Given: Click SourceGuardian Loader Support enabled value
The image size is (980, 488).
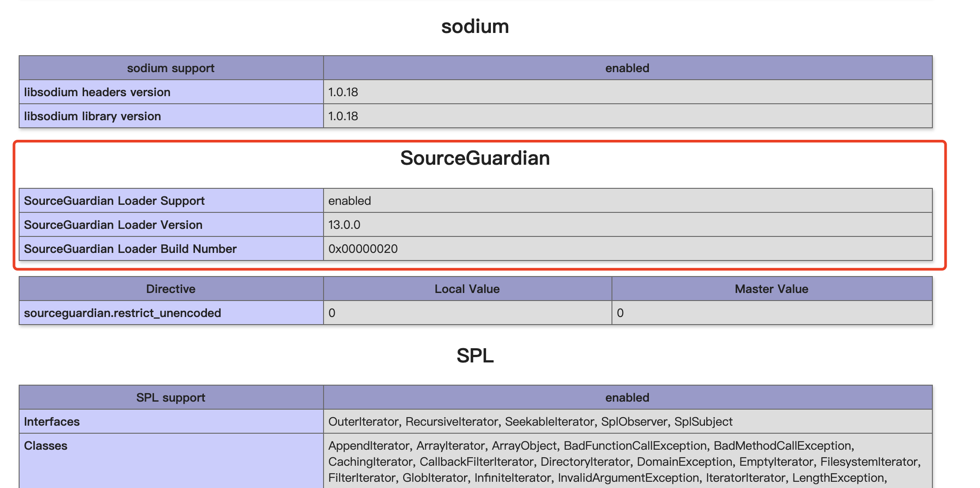Looking at the screenshot, I should [x=349, y=201].
